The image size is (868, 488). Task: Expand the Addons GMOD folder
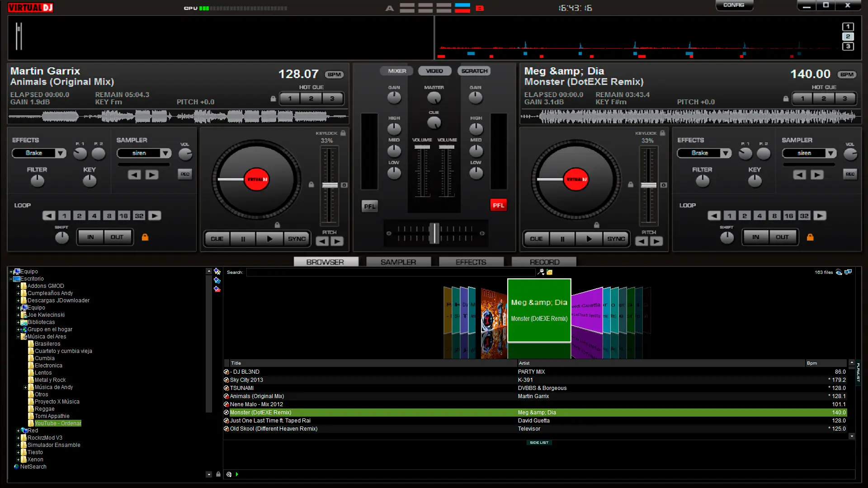point(19,286)
